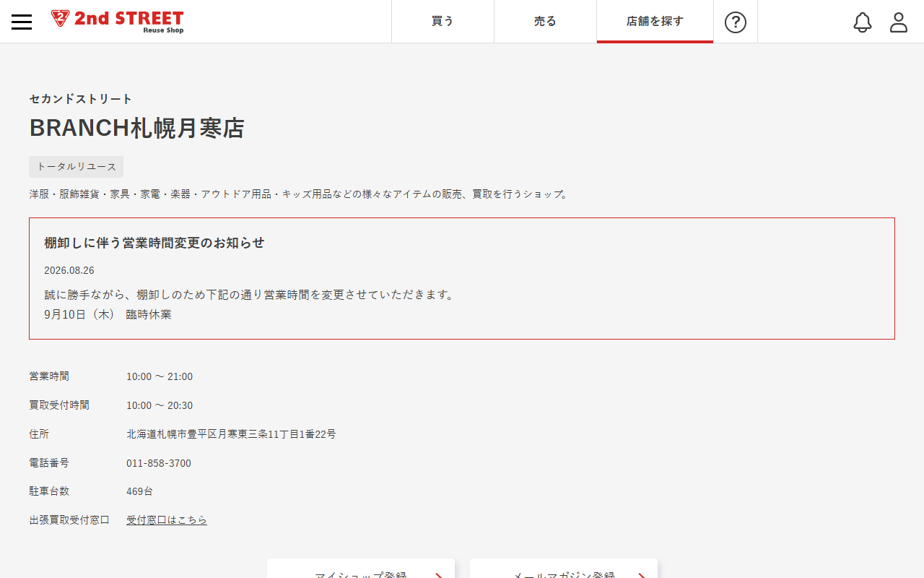This screenshot has width=924, height=578.
Task: Click the notice date 2026.08.26
Action: (69, 270)
